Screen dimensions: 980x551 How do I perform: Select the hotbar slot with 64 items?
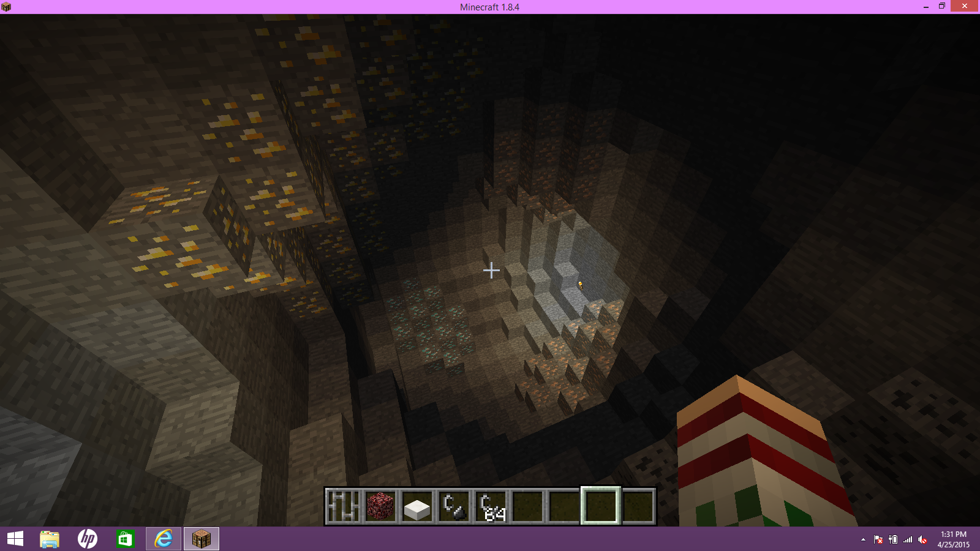pos(491,506)
